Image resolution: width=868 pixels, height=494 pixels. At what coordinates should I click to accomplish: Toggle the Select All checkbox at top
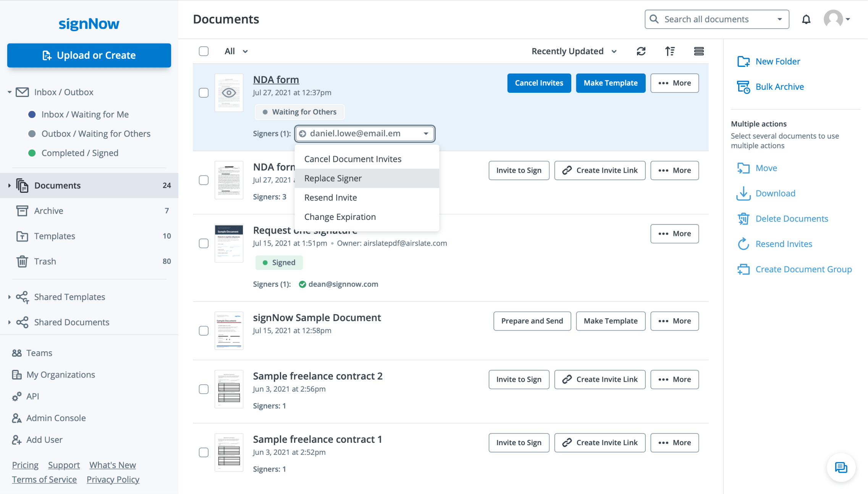click(203, 51)
